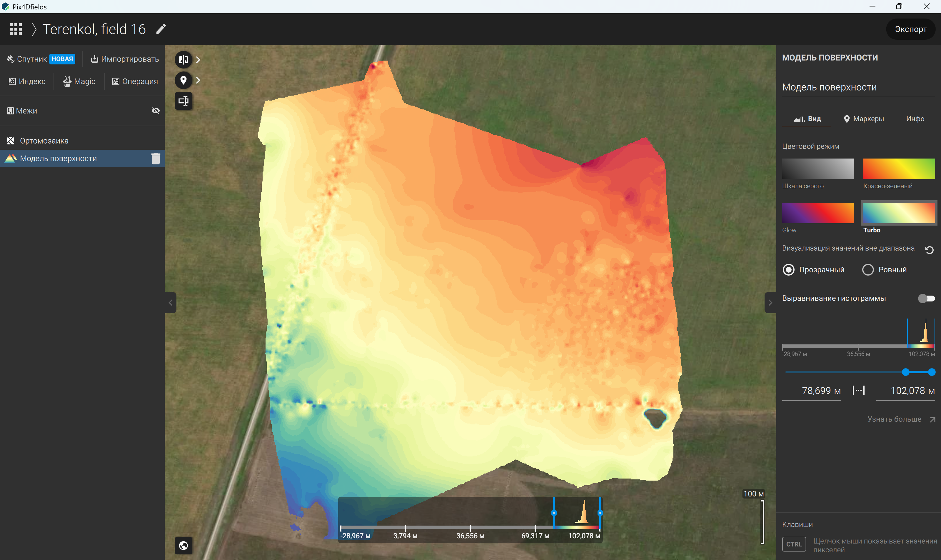Switch to the Маркеры tab

(863, 119)
